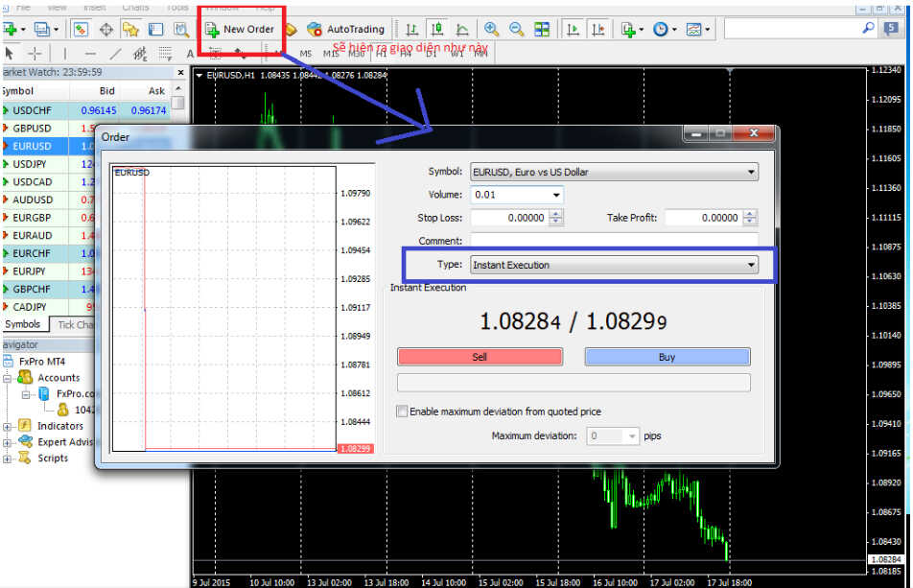Enable maximum deviation from quoted price
Screen dimensions: 913x588
click(403, 412)
